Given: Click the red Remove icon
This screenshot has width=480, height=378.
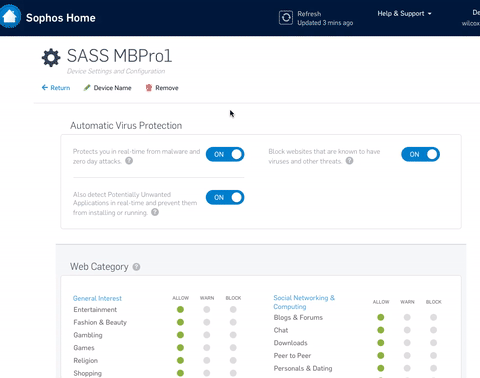Looking at the screenshot, I should coord(149,88).
